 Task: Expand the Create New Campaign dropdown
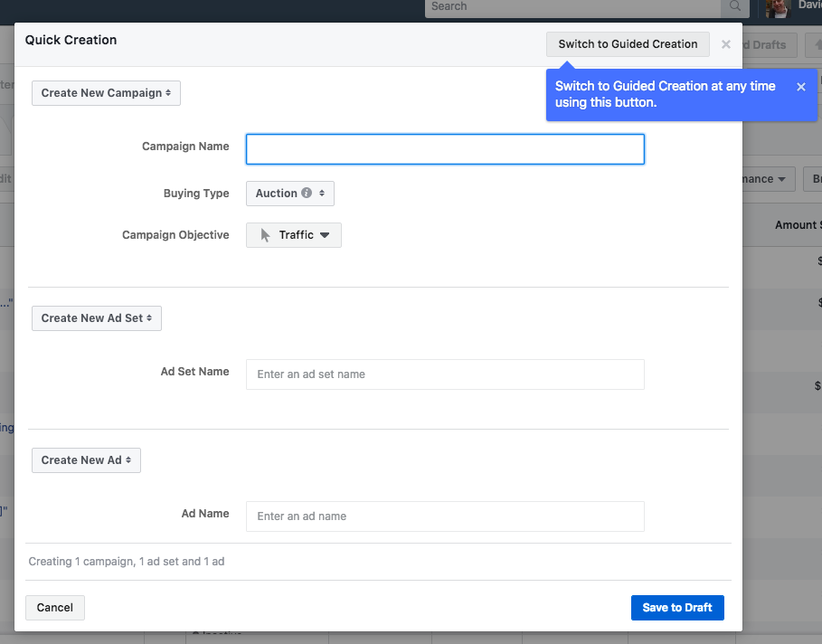coord(106,93)
